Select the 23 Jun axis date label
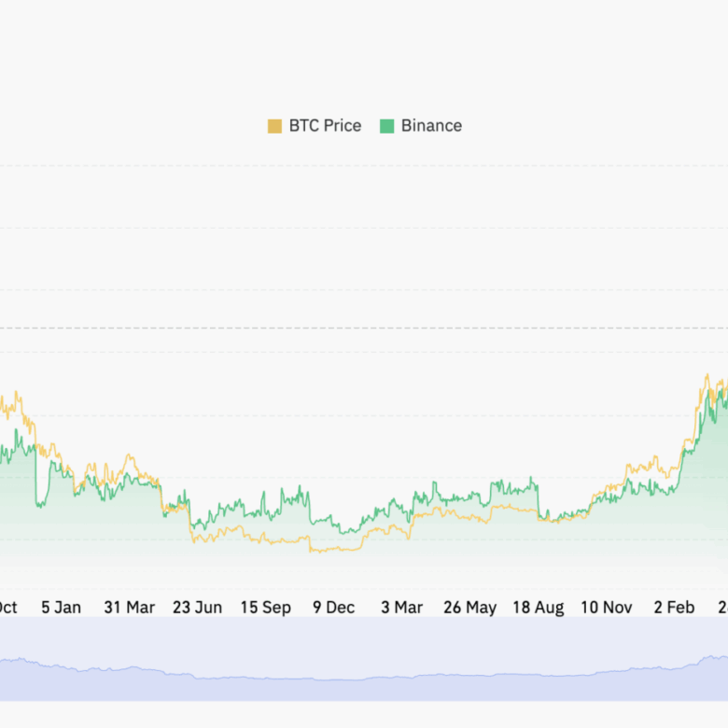 click(197, 608)
